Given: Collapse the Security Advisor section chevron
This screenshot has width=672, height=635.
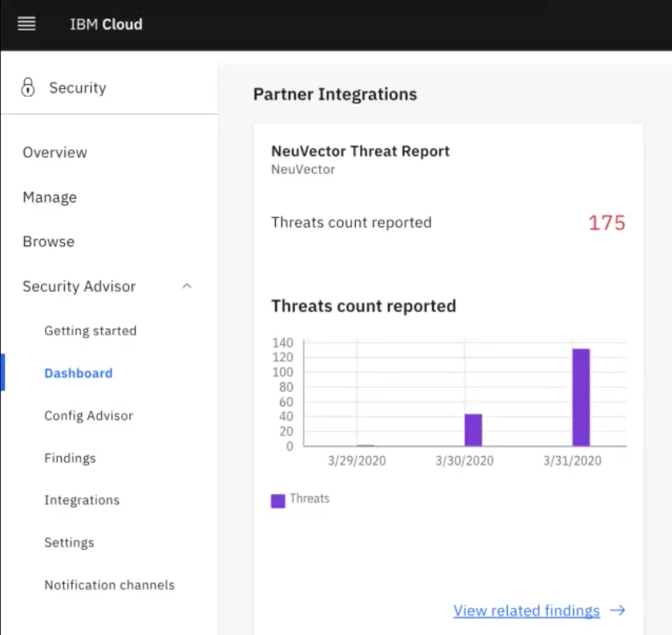Looking at the screenshot, I should (187, 286).
